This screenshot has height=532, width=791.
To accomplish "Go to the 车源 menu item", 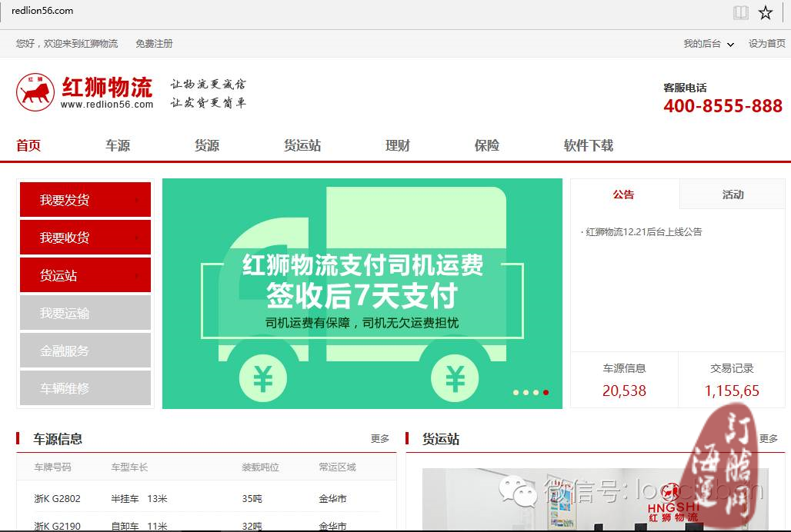I will tap(118, 145).
